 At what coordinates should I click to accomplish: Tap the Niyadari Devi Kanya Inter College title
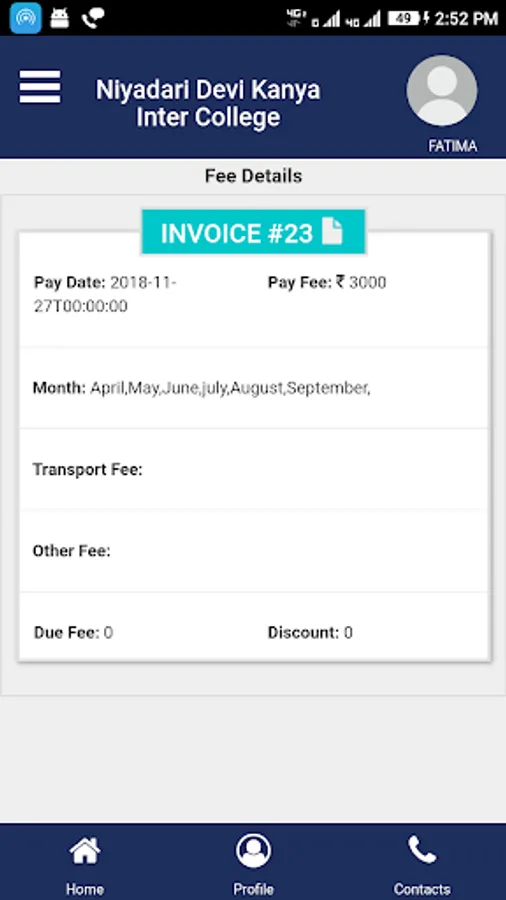tap(208, 103)
